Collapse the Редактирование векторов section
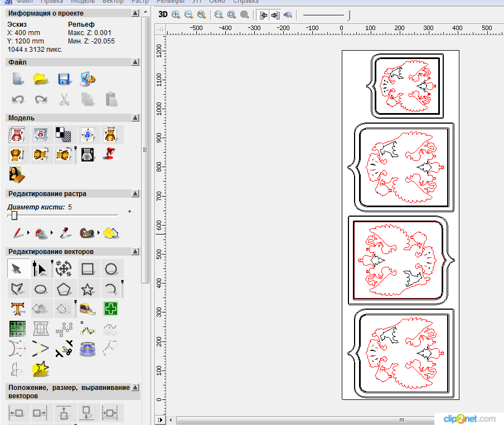Screen dimensions: 504x425 [135, 251]
